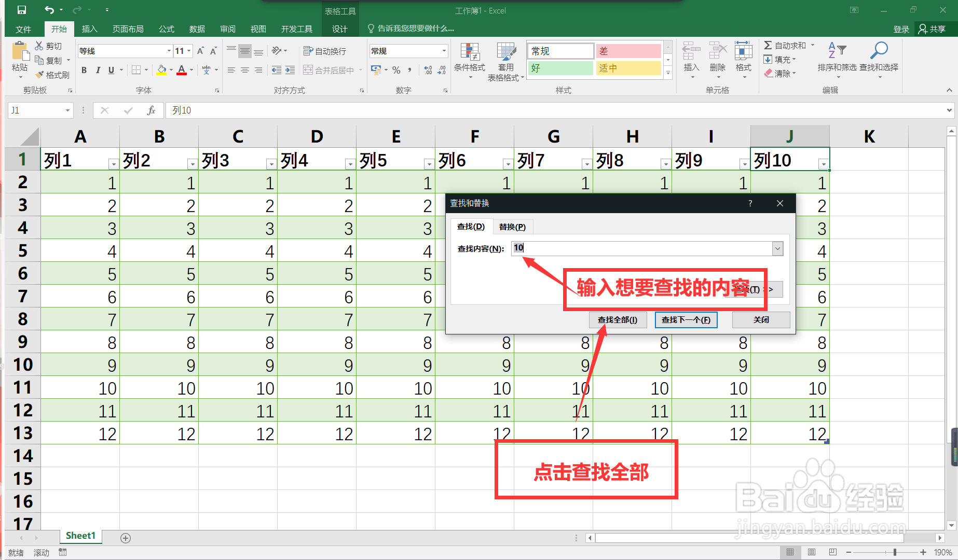Open the 页面布局 ribbon tab
The height and width of the screenshot is (560, 958).
coord(128,29)
